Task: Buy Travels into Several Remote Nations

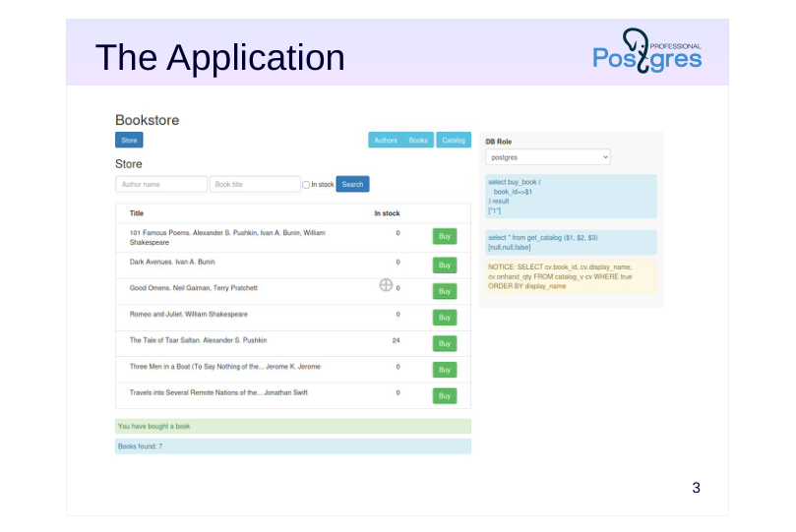Action: click(445, 395)
